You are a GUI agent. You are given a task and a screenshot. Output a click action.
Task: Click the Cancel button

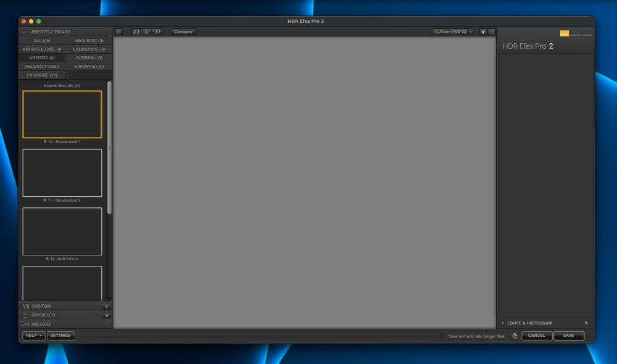coord(537,336)
